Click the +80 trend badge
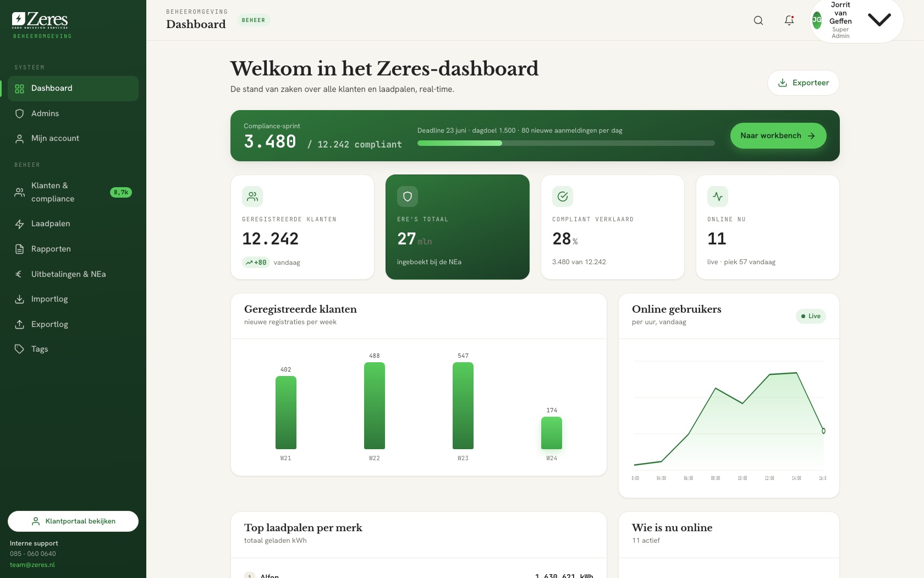This screenshot has width=924, height=578. point(256,263)
